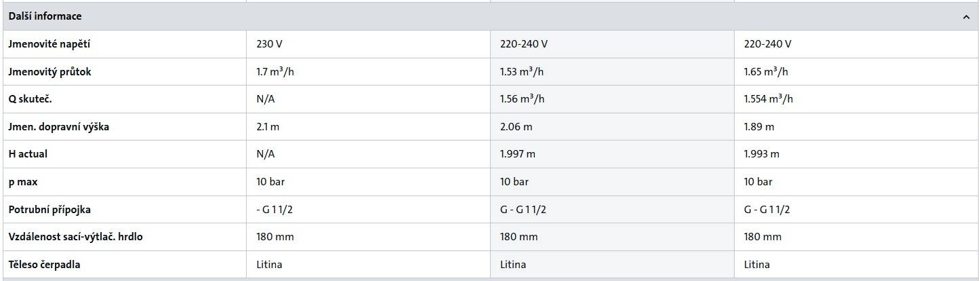The image size is (980, 281).
Task: Click the 230 V voltage value
Action: coord(269,44)
